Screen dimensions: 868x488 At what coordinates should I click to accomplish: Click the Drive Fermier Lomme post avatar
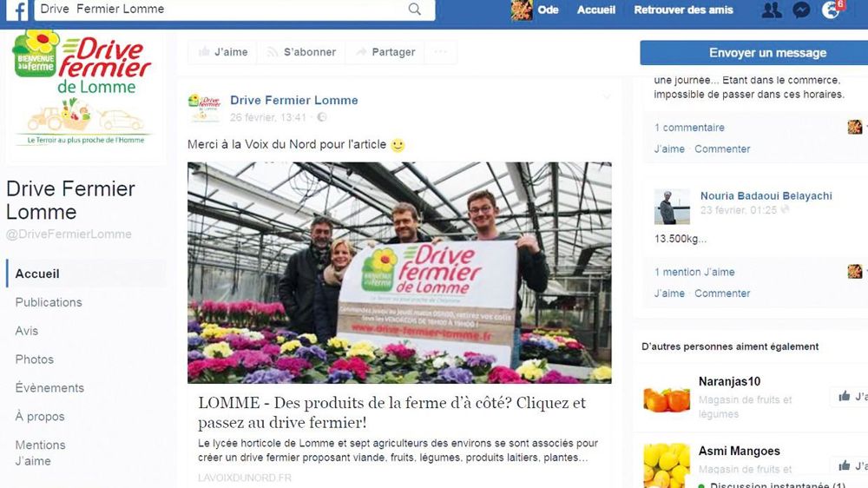pyautogui.click(x=204, y=108)
